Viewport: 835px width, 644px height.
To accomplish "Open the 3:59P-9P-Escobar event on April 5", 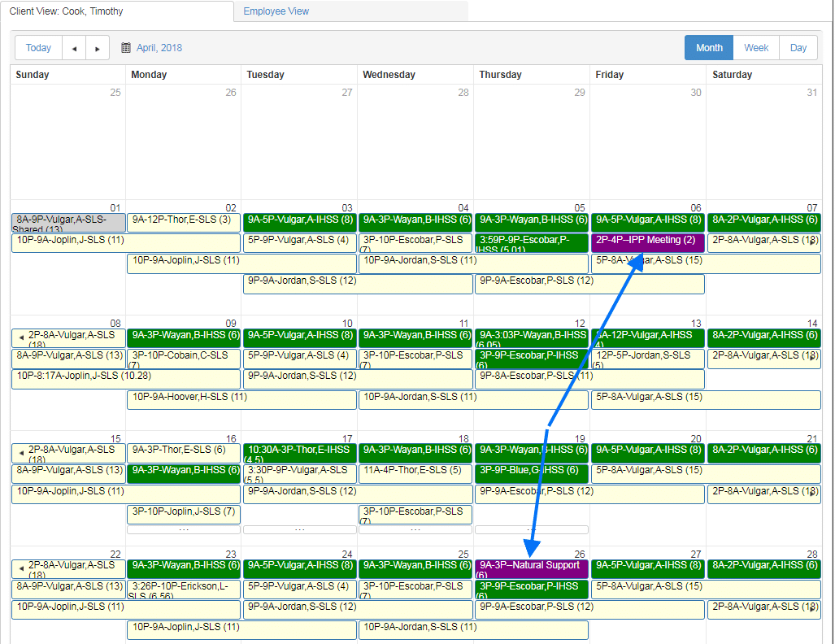I will [530, 243].
